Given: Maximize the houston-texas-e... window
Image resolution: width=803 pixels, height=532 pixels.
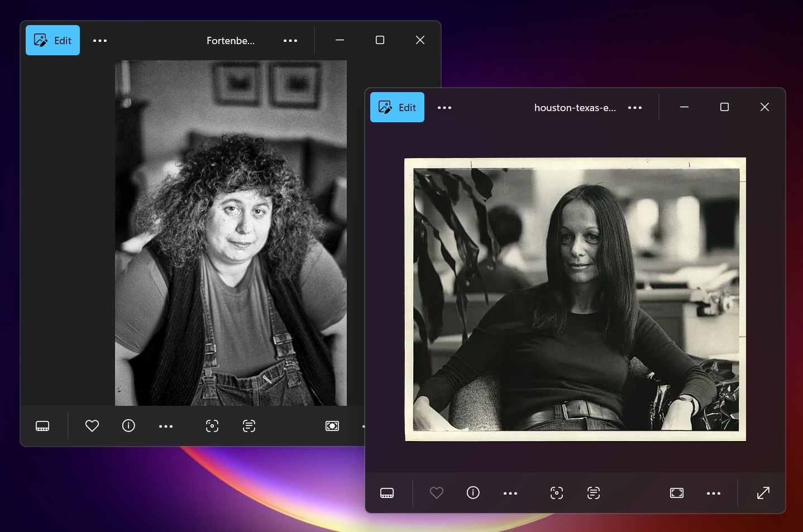Looking at the screenshot, I should click(724, 107).
